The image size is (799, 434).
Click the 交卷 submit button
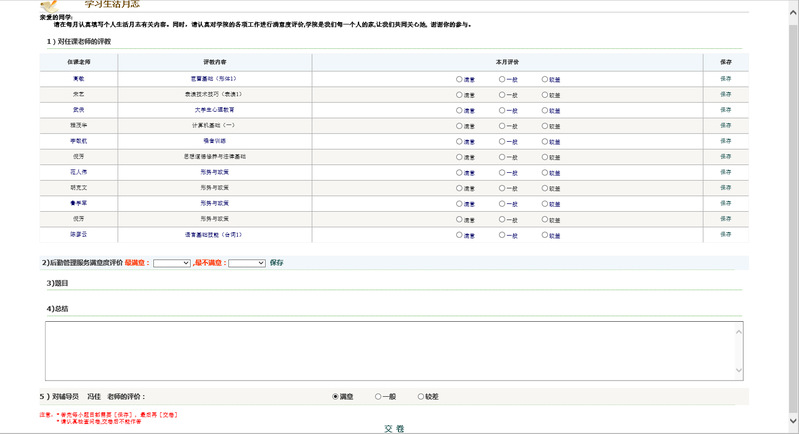(x=394, y=428)
